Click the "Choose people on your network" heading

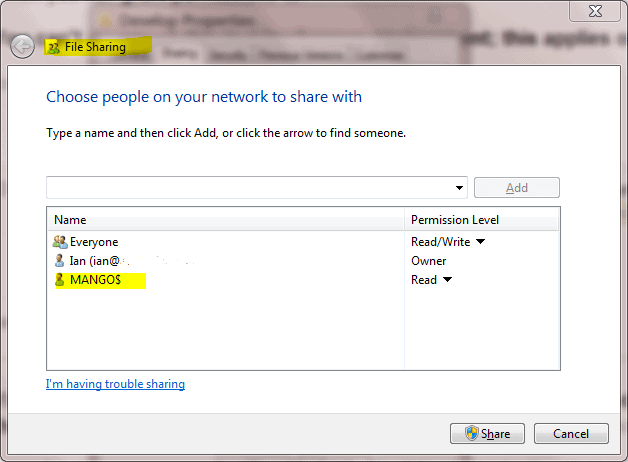204,97
